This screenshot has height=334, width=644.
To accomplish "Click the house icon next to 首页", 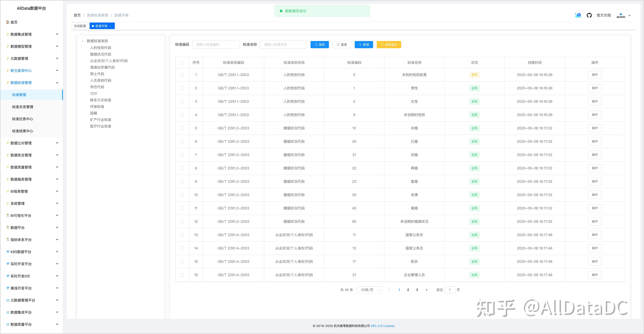I will tap(8, 22).
